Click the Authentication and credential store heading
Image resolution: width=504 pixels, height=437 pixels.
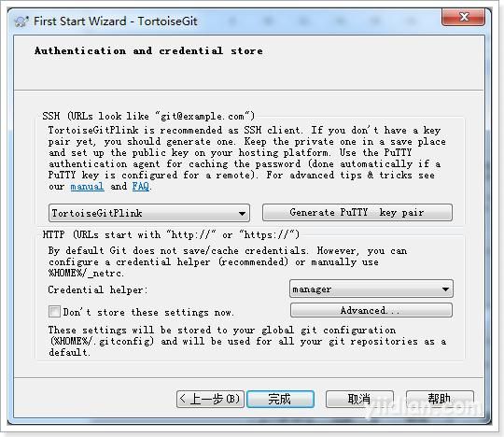[148, 50]
